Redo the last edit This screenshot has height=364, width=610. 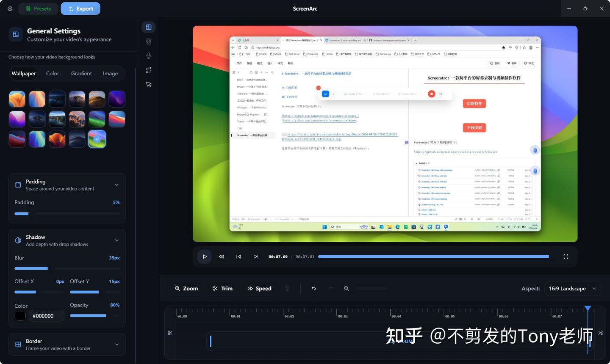(330, 289)
